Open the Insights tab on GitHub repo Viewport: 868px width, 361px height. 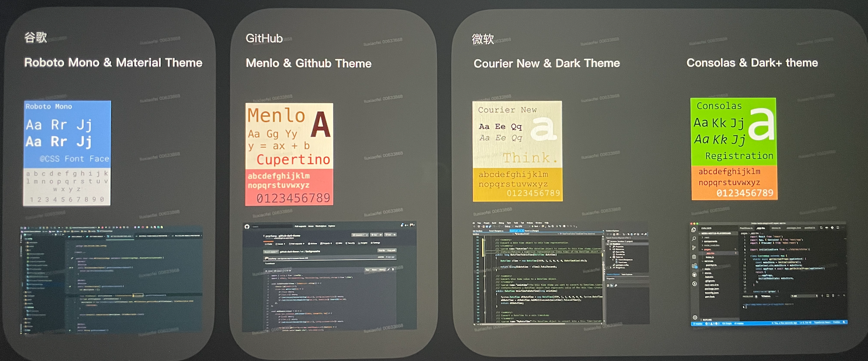point(363,243)
